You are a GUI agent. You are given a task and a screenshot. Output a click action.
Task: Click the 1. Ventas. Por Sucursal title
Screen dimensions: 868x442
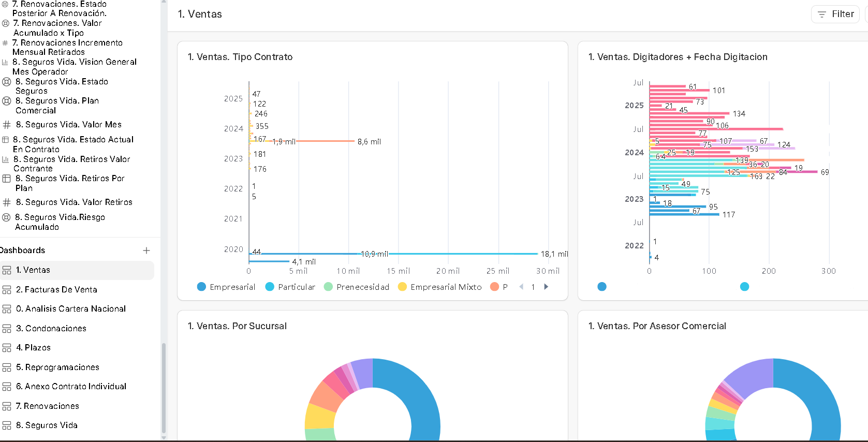(237, 326)
